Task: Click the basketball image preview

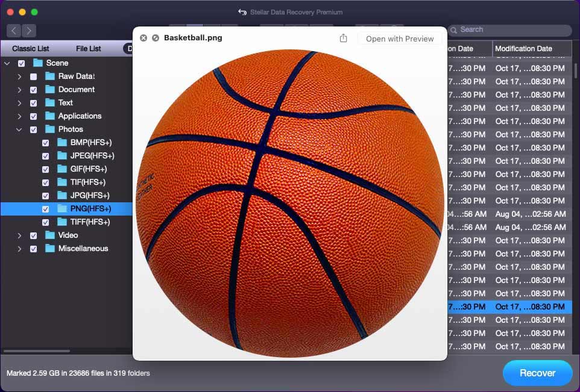Action: coord(289,203)
